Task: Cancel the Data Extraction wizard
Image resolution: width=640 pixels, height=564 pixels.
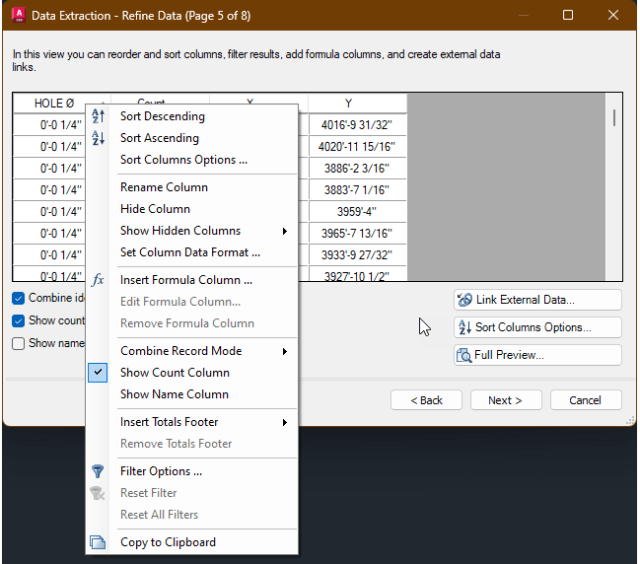Action: click(x=586, y=400)
